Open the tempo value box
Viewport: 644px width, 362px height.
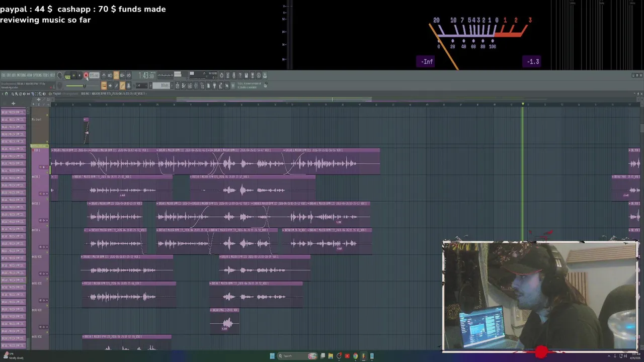[94, 75]
